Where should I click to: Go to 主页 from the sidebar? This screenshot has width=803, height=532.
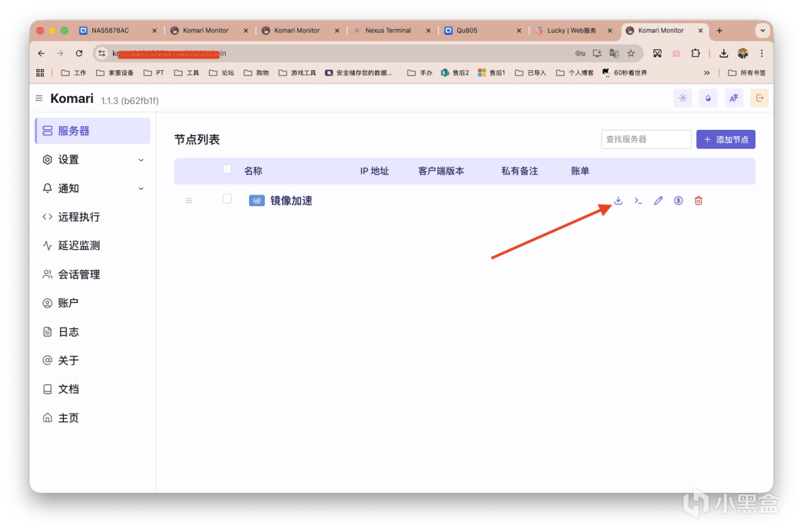click(93, 418)
